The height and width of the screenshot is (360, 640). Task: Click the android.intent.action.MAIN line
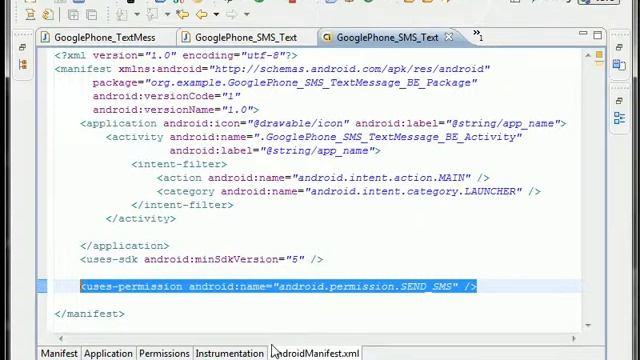click(323, 178)
